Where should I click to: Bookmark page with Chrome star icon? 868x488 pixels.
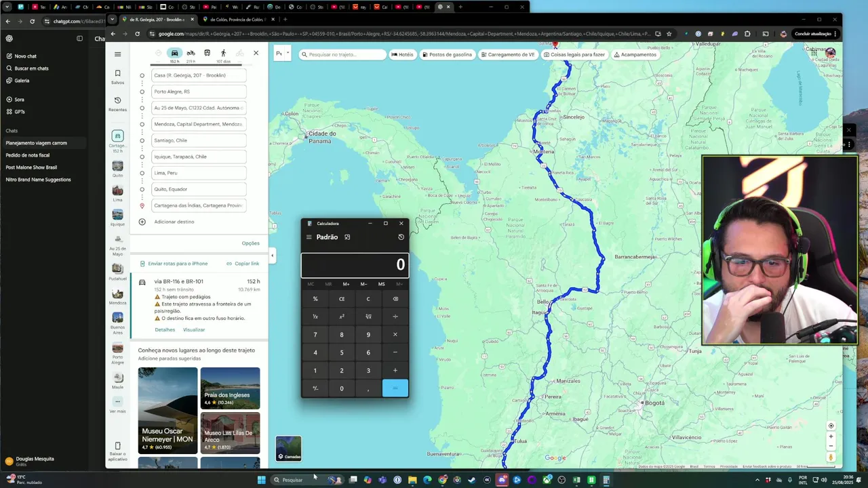pos(669,34)
